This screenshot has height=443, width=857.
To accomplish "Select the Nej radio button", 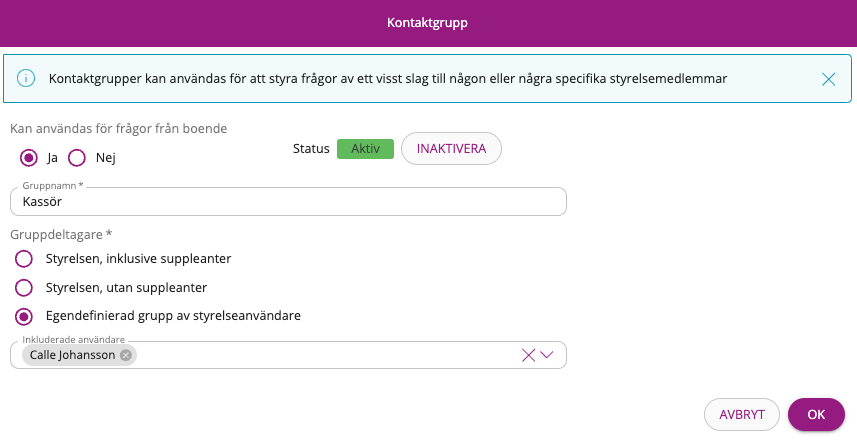I will coord(77,158).
